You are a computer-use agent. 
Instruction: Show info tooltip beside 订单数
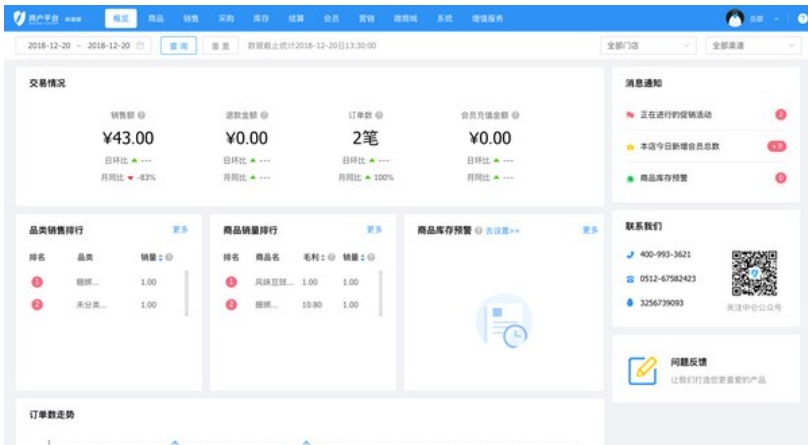(x=379, y=115)
